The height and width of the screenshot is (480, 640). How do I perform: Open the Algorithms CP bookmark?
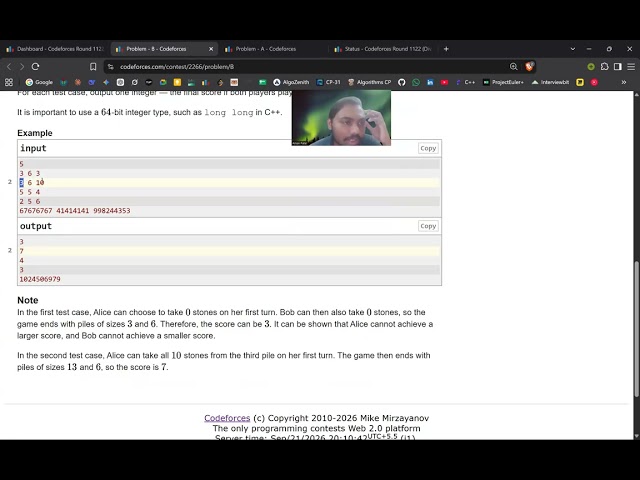tap(369, 82)
